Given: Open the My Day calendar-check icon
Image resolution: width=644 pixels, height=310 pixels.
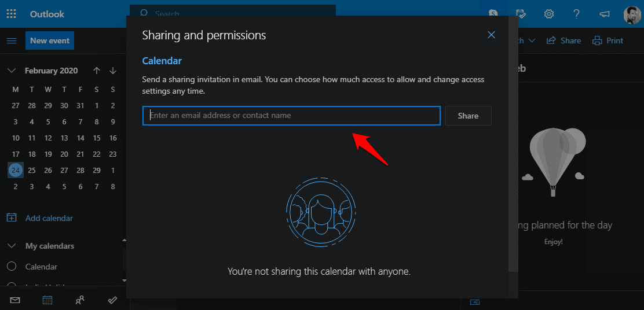Looking at the screenshot, I should [521, 14].
